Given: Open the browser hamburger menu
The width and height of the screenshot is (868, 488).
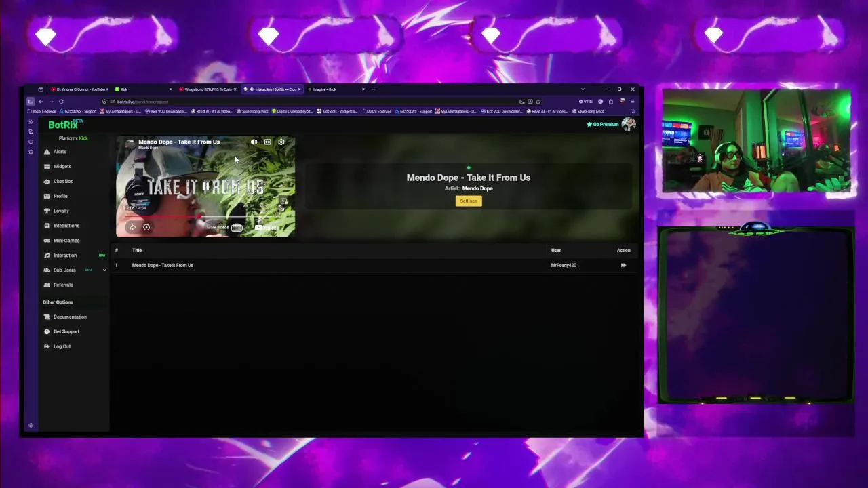Looking at the screenshot, I should pos(633,102).
